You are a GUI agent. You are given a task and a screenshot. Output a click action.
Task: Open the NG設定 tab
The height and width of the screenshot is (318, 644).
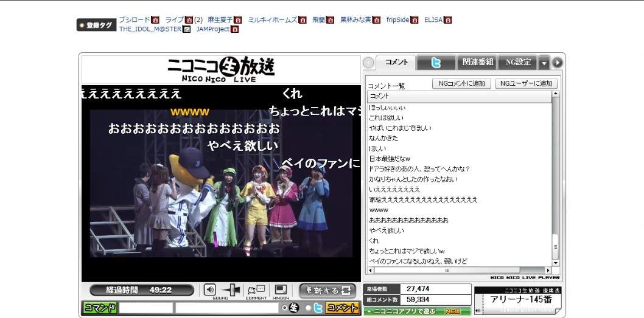pyautogui.click(x=518, y=63)
